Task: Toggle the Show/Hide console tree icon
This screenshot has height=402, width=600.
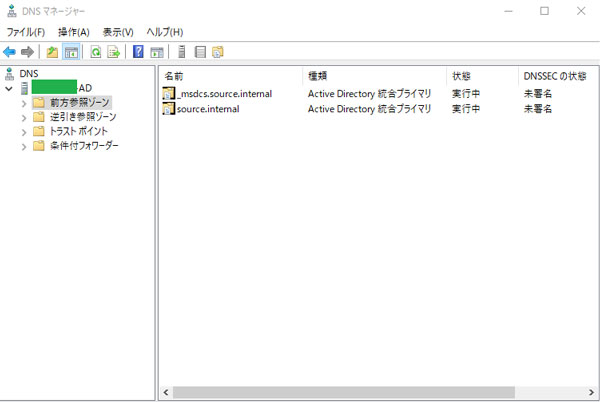Action: [x=71, y=52]
